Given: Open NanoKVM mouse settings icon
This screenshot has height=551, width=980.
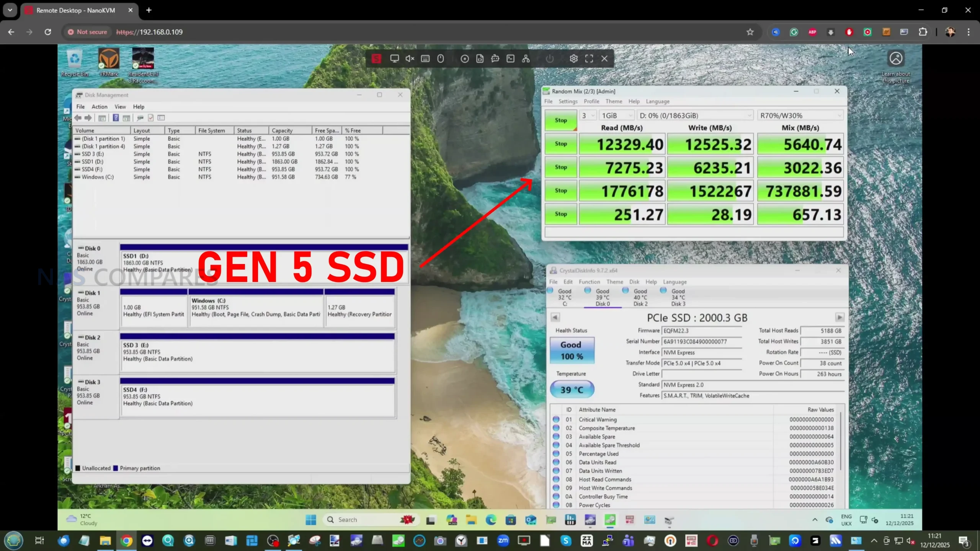Looking at the screenshot, I should tap(441, 59).
